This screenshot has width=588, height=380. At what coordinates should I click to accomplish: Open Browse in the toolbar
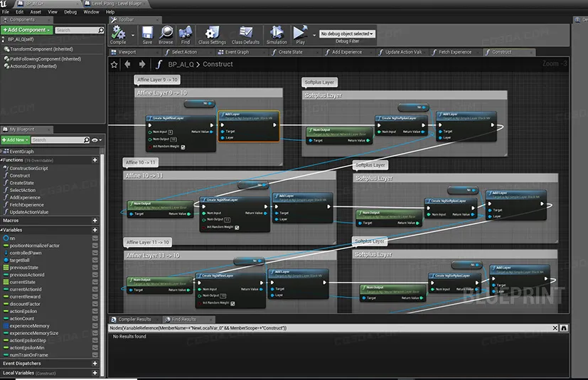coord(166,35)
